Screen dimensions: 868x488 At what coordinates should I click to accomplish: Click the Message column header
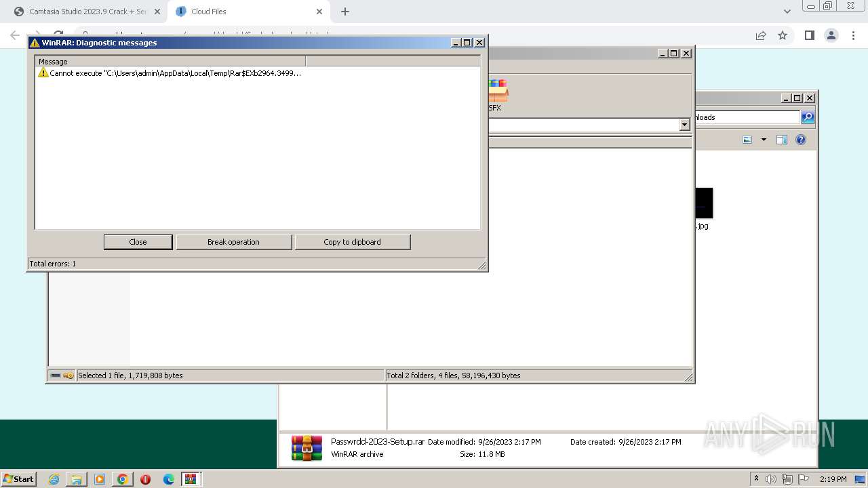[170, 62]
